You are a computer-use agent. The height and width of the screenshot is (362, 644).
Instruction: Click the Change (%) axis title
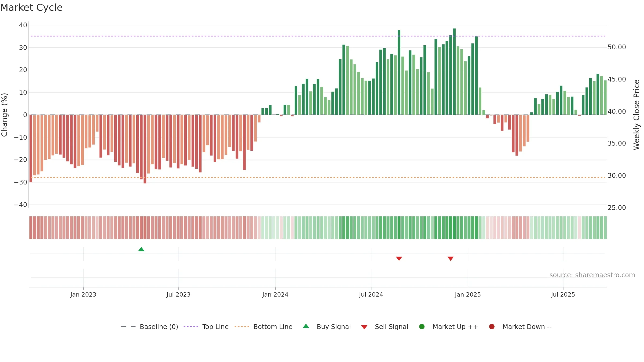(4, 115)
